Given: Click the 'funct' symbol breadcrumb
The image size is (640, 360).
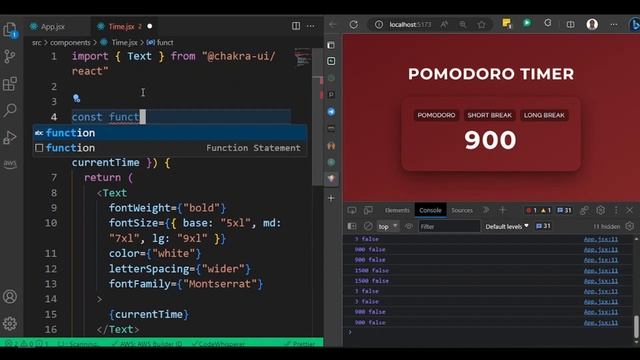Looking at the screenshot, I should (x=165, y=42).
